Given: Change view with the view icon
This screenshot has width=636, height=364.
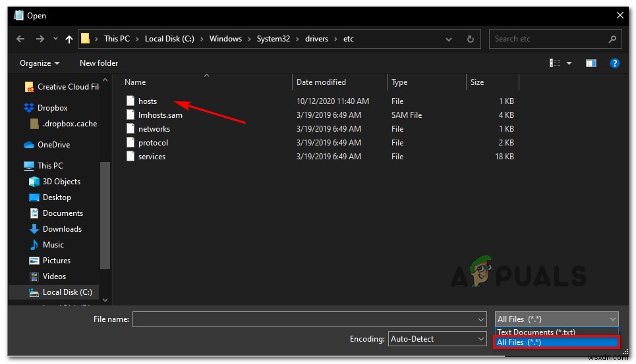Looking at the screenshot, I should [555, 63].
